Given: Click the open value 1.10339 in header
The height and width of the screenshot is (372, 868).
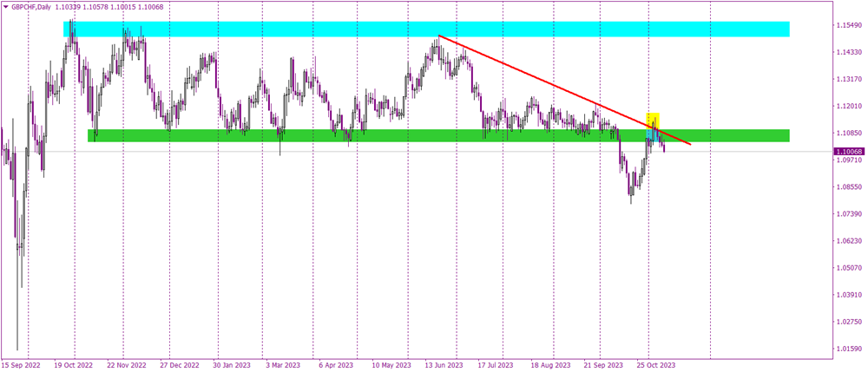Looking at the screenshot, I should [67, 5].
